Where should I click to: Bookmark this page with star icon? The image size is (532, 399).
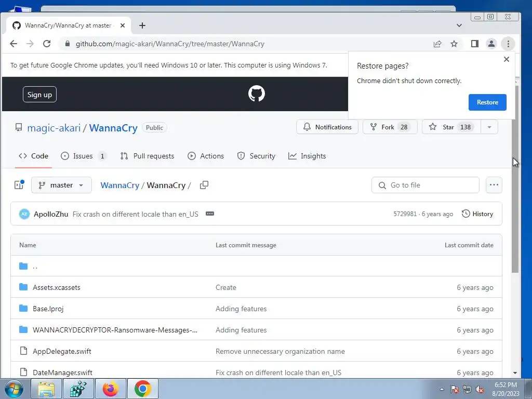[454, 44]
